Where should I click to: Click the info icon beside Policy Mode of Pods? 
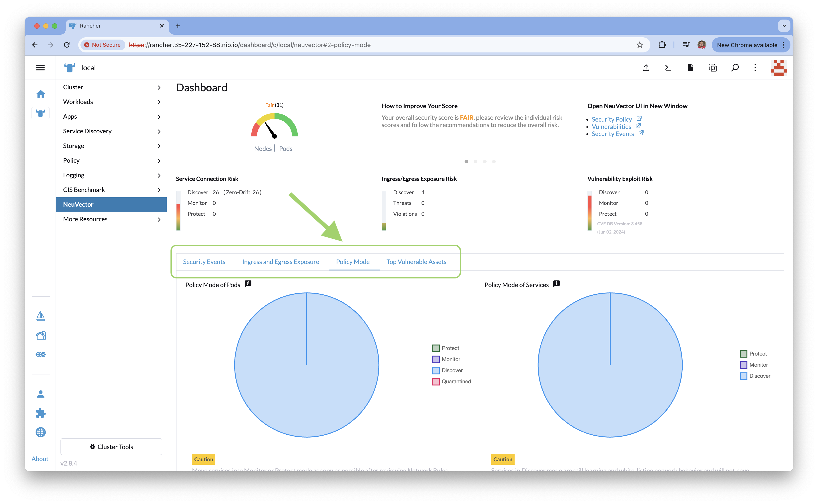click(248, 284)
